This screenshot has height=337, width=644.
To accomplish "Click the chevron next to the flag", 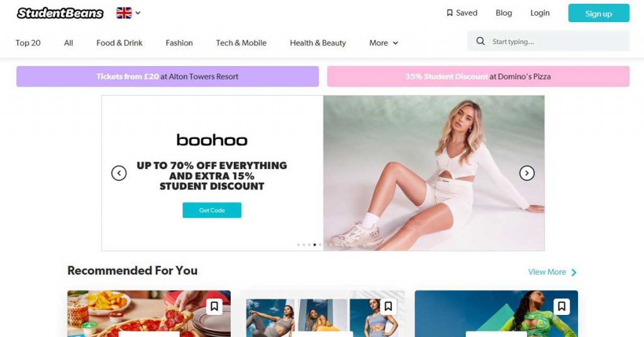I will (138, 13).
